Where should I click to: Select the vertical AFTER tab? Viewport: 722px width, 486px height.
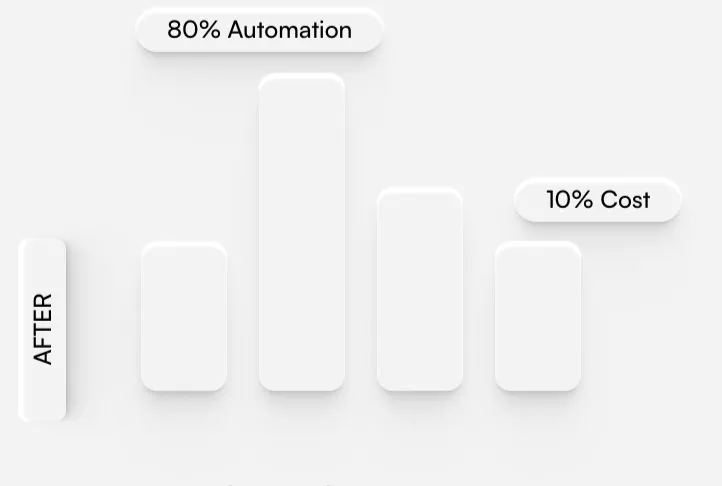pyautogui.click(x=43, y=329)
